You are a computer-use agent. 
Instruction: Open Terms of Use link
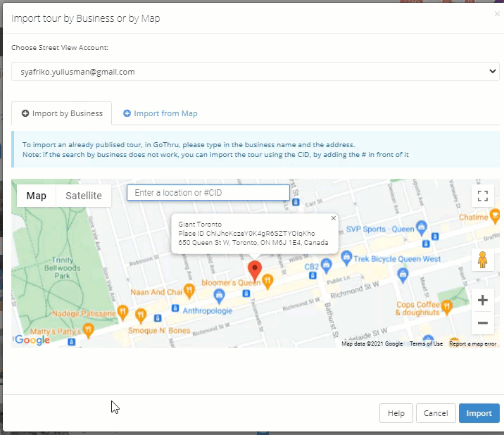426,343
